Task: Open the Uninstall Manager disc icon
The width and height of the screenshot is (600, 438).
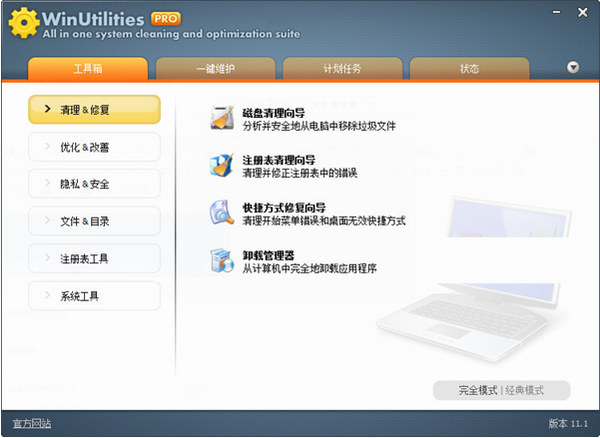Action: pos(222,261)
